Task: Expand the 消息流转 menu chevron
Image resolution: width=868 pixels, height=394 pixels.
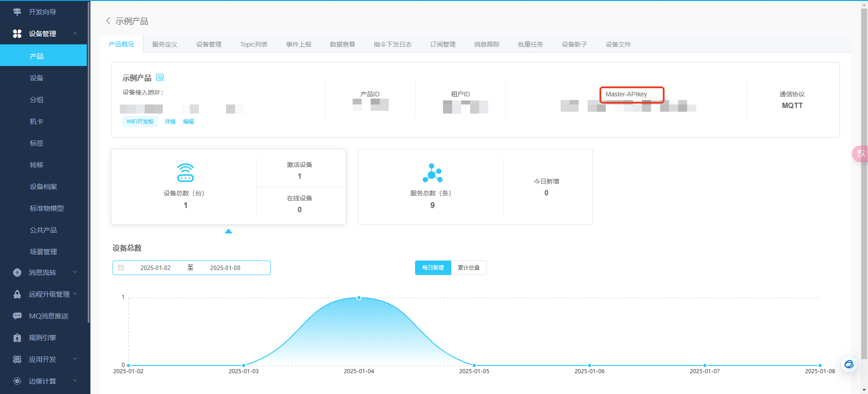Action: [x=75, y=272]
